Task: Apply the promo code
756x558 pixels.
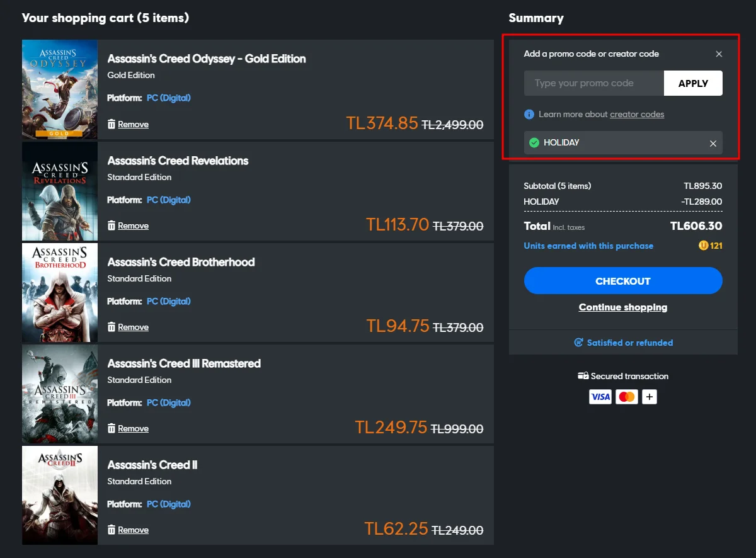Action: (693, 83)
